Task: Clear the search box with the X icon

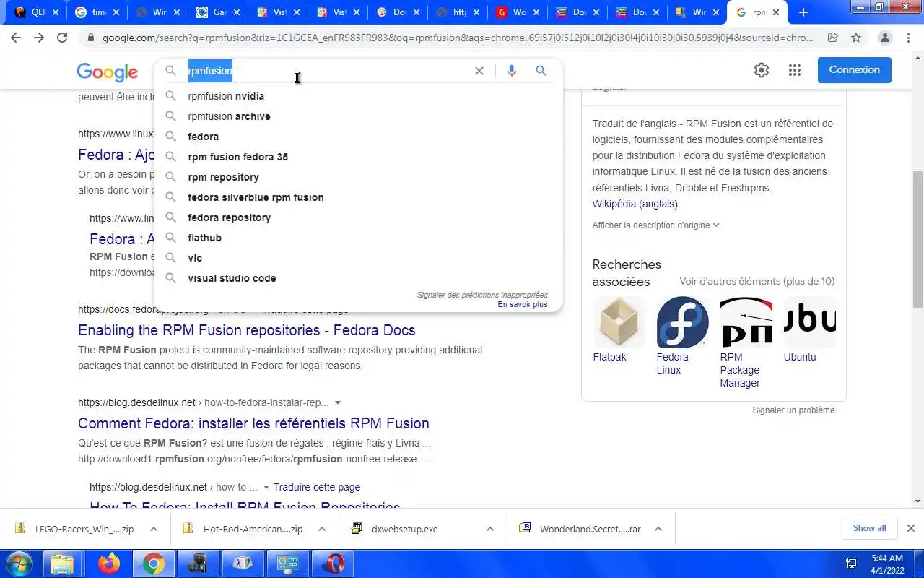Action: tap(479, 71)
